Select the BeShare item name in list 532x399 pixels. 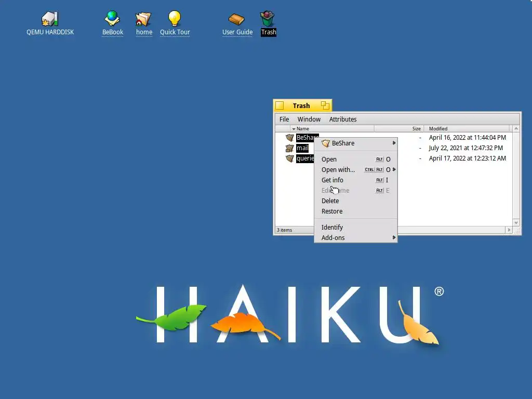[308, 137]
